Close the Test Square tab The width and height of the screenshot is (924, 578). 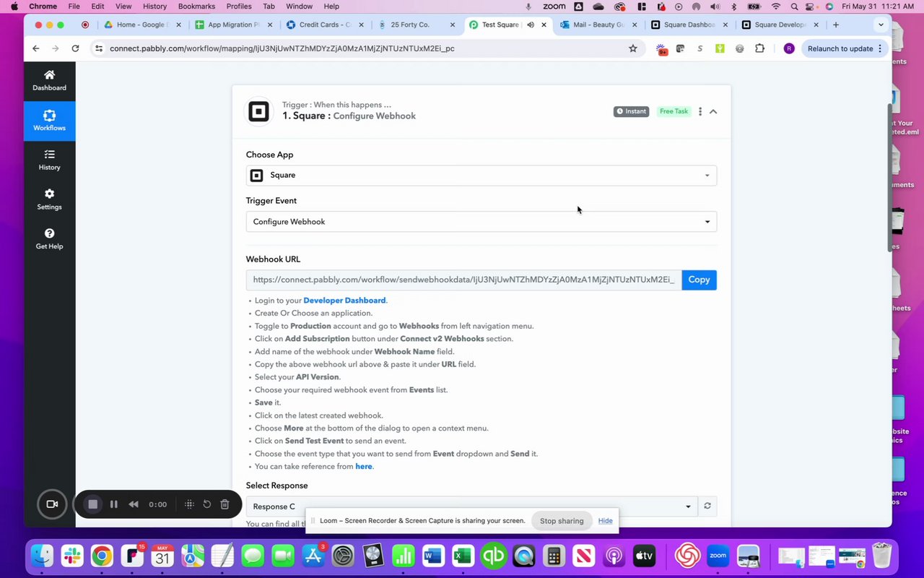(544, 25)
